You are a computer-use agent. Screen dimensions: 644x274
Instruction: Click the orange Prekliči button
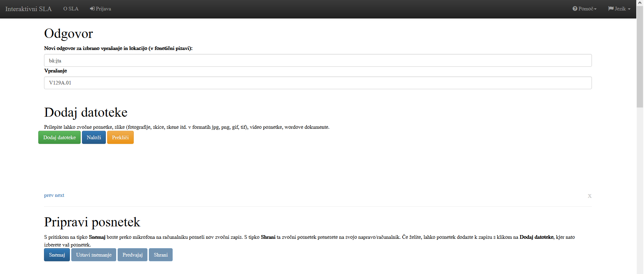coord(120,138)
